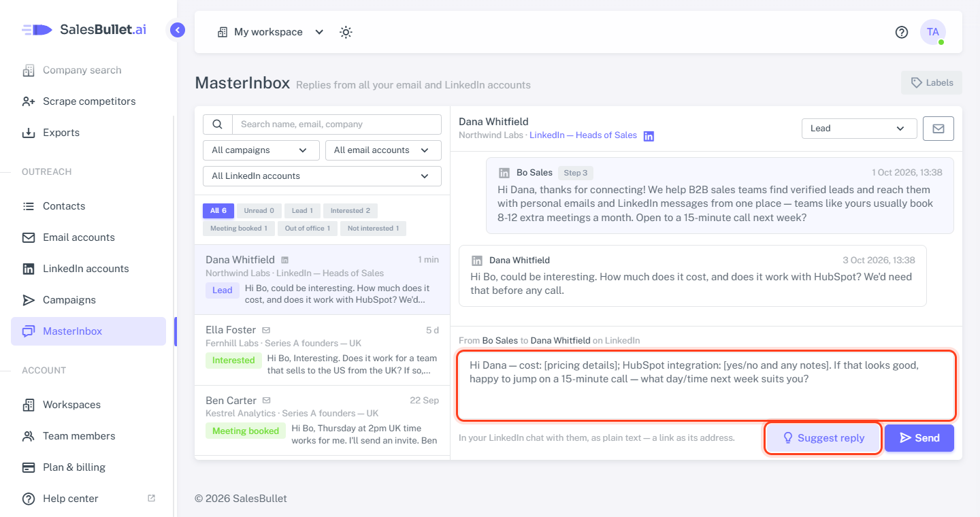This screenshot has width=980, height=517.
Task: Open Workspaces settings
Action: [x=88, y=405]
